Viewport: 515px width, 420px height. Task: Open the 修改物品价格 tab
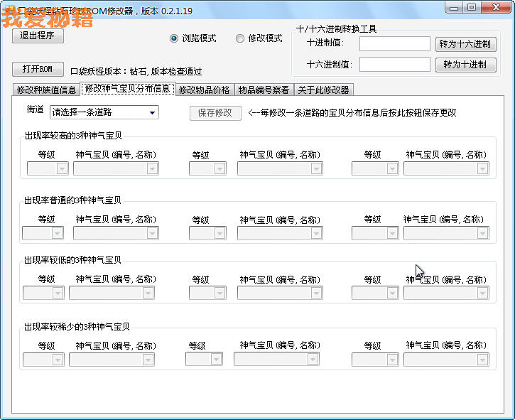(204, 90)
